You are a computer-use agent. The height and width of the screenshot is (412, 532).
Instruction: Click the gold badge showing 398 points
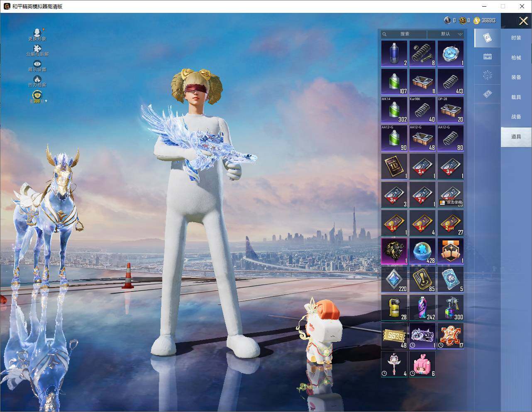(x=38, y=96)
